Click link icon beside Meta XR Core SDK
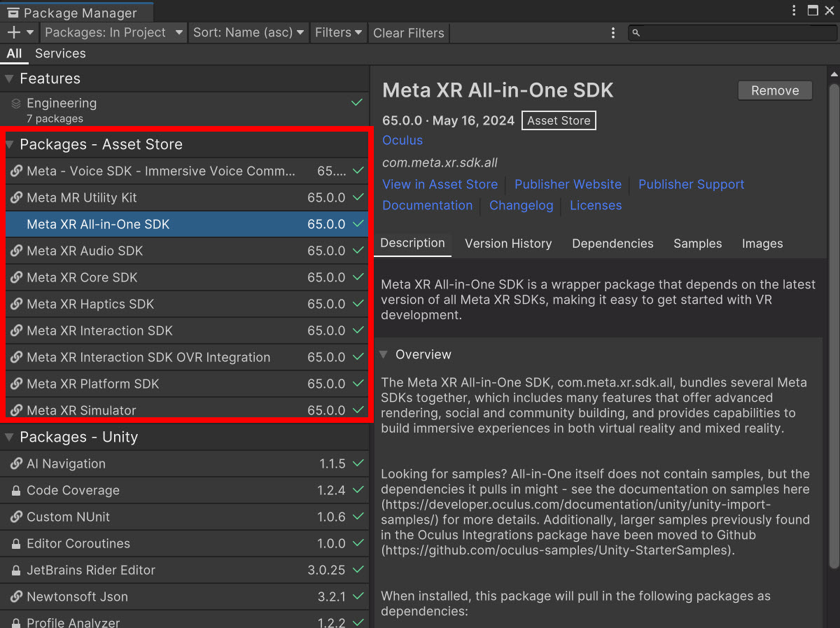The width and height of the screenshot is (840, 628). (16, 277)
